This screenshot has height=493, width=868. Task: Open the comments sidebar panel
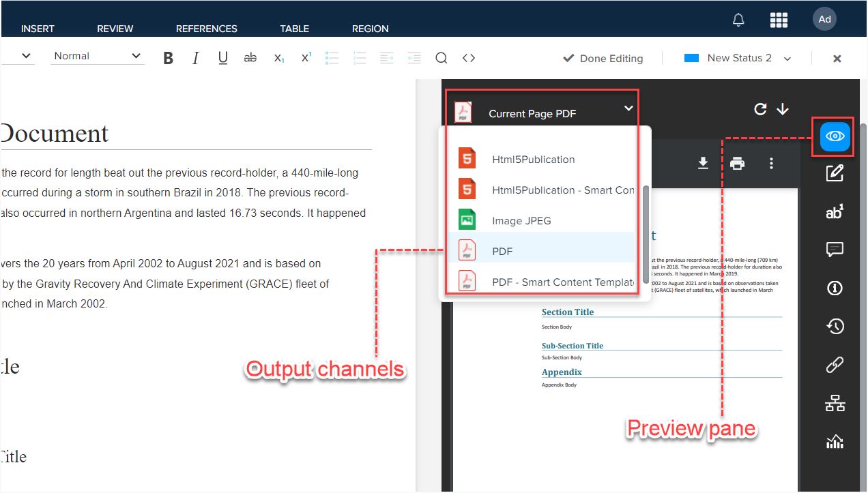tap(835, 250)
